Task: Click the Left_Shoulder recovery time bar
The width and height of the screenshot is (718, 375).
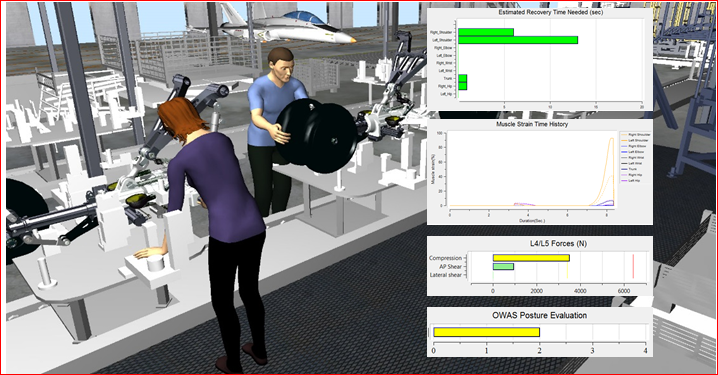Action: click(x=518, y=40)
